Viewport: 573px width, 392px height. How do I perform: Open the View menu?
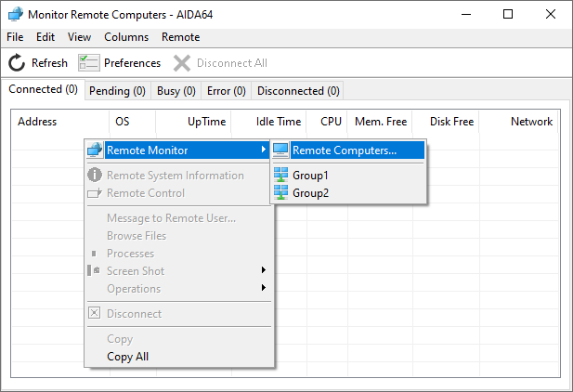[x=79, y=37]
